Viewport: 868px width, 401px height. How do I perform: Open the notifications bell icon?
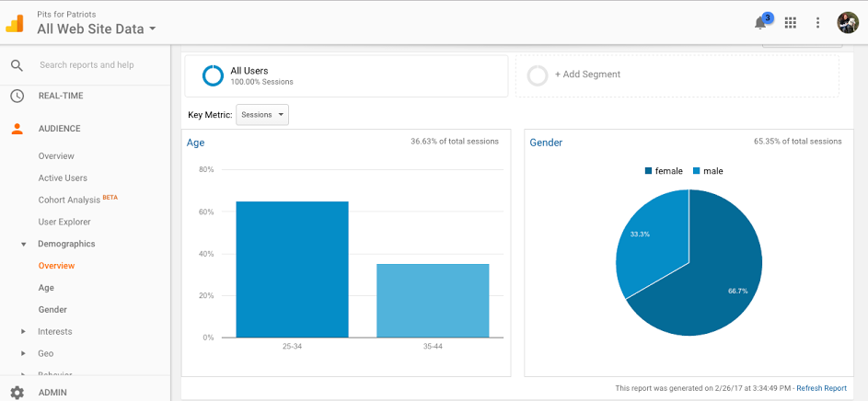tap(761, 23)
